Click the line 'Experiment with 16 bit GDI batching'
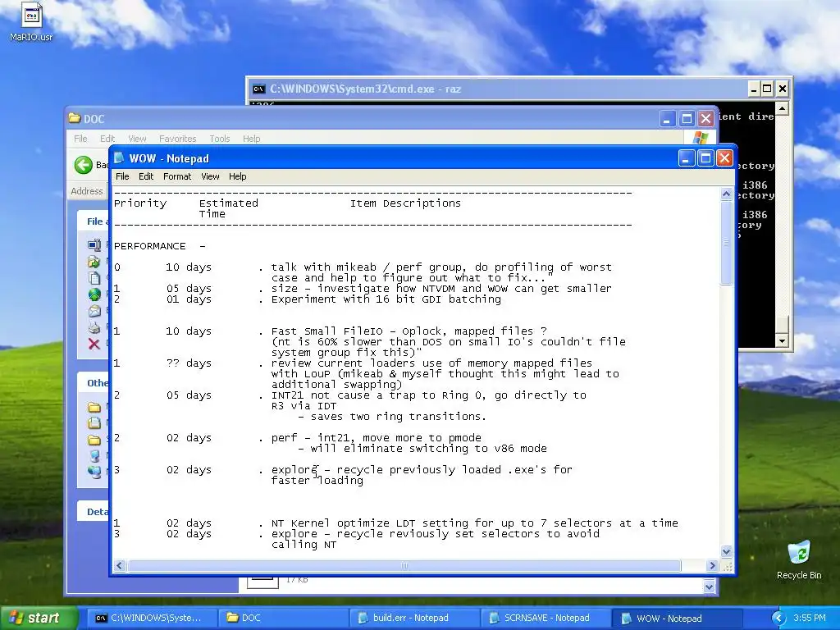This screenshot has height=630, width=840. pos(386,299)
